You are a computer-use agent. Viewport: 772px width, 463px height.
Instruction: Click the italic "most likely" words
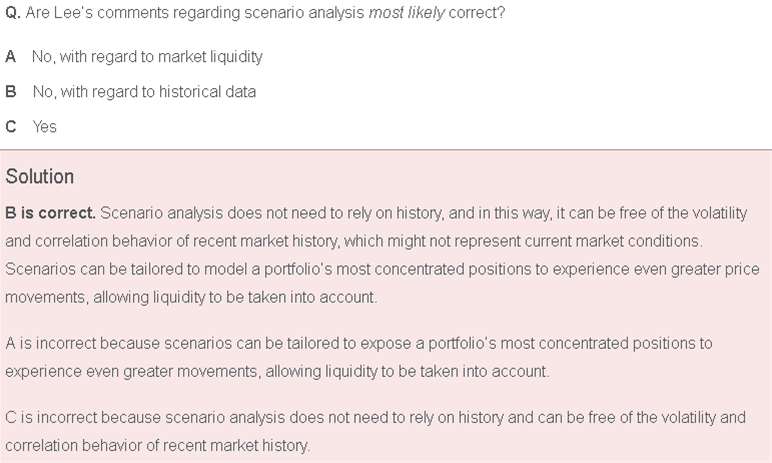[x=407, y=12]
